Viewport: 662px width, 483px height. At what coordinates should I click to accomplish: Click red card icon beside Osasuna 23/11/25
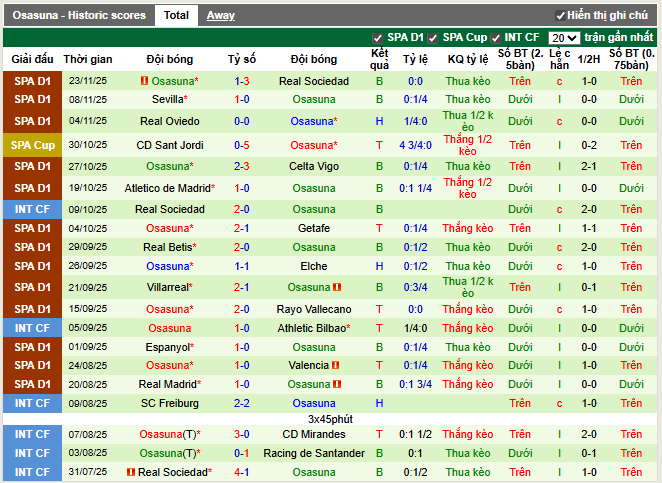pos(144,80)
